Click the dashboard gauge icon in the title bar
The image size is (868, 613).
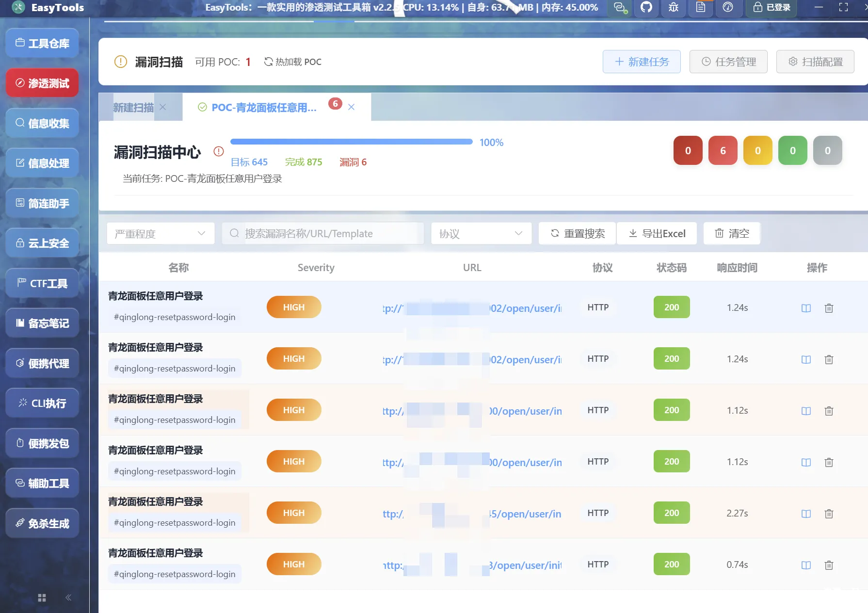pyautogui.click(x=728, y=7)
